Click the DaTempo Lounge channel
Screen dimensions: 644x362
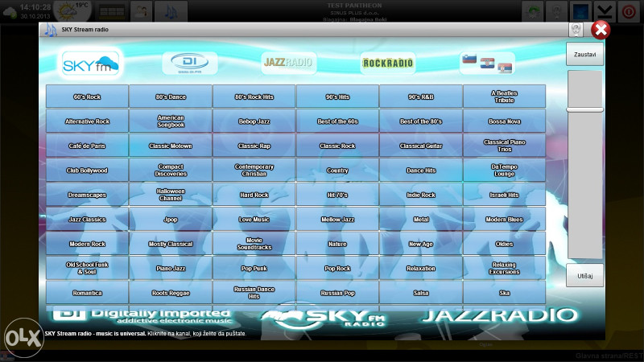(504, 171)
